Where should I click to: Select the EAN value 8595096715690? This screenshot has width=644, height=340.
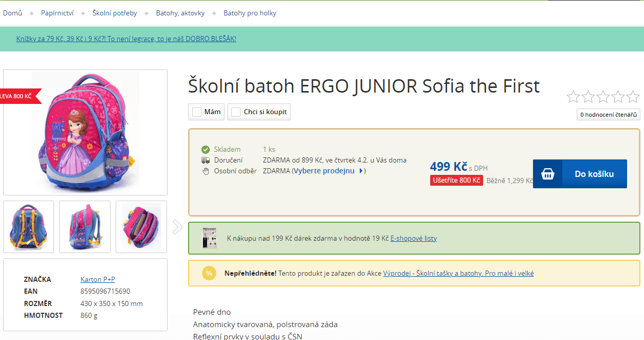[105, 291]
